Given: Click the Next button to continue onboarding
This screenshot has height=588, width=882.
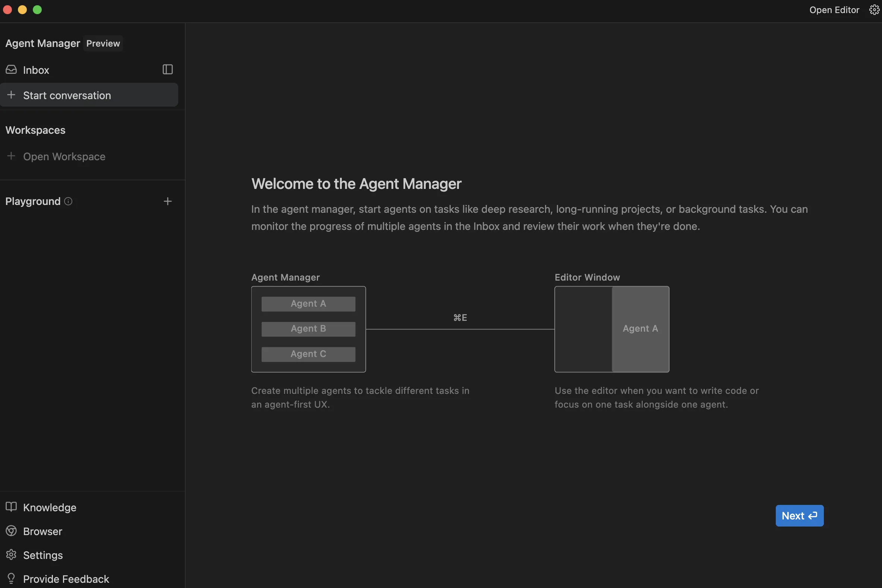Looking at the screenshot, I should click(799, 516).
